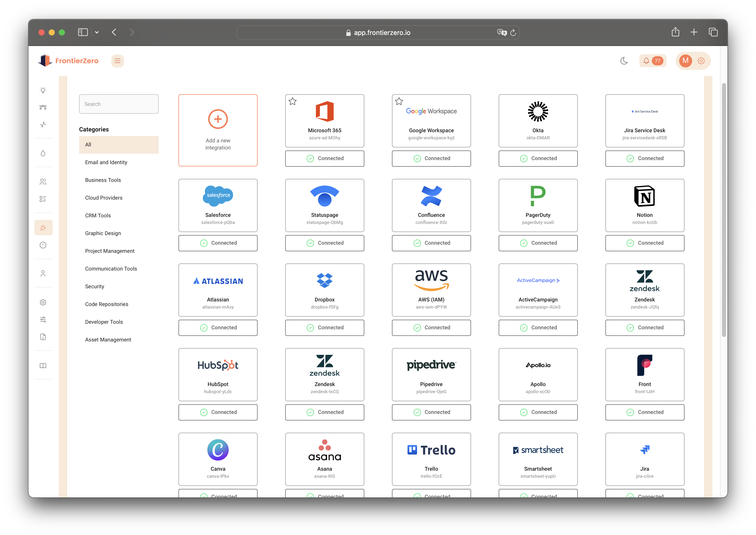Click the address bar showing app.frontierzero.io

[378, 33]
